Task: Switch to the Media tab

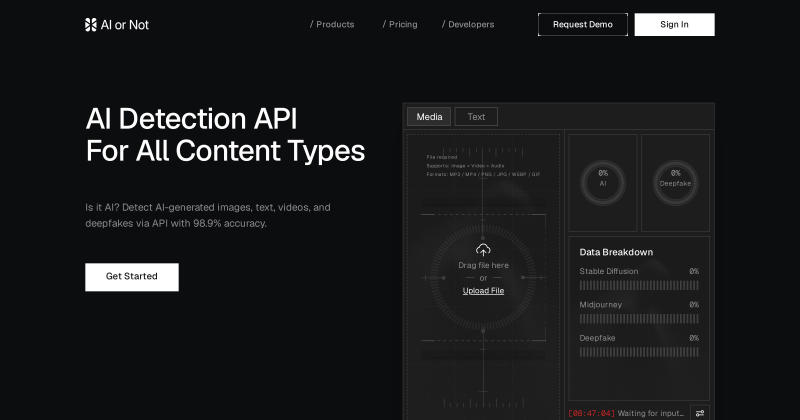Action: click(429, 117)
